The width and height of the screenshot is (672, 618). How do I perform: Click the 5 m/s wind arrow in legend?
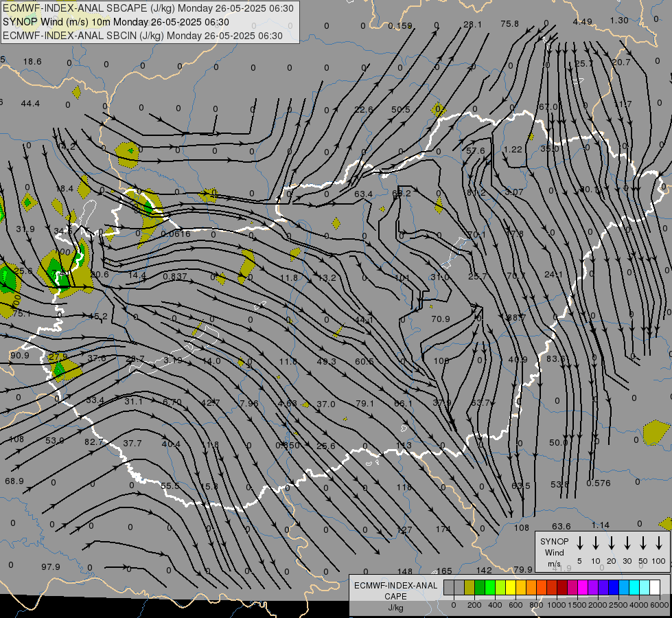[x=579, y=543]
